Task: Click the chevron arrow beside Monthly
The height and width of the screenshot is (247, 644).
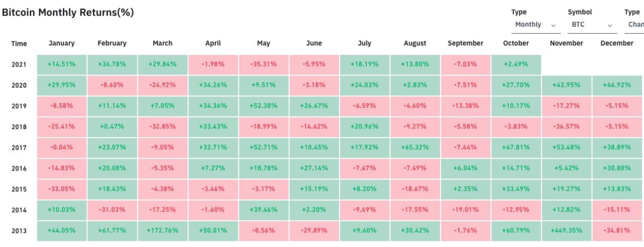Action: pos(553,25)
